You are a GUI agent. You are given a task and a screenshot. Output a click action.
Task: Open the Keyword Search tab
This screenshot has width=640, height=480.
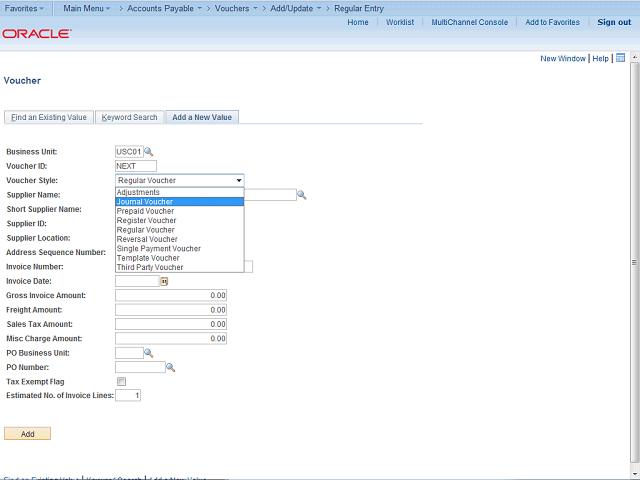pyautogui.click(x=130, y=117)
